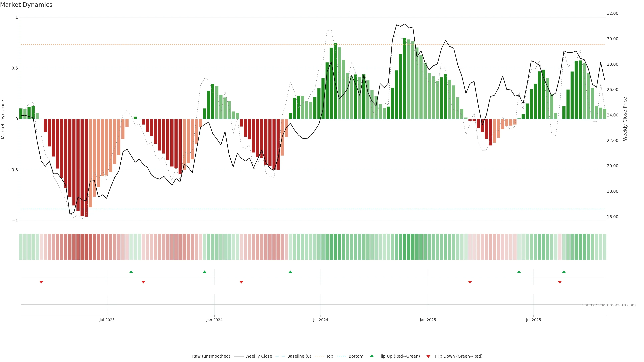The width and height of the screenshot is (644, 362).
Task: Click the green triangle just before Jul 2025
Action: (x=519, y=272)
